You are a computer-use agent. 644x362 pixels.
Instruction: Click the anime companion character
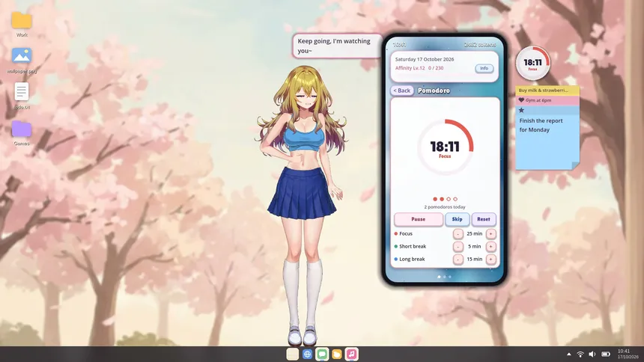point(303,205)
